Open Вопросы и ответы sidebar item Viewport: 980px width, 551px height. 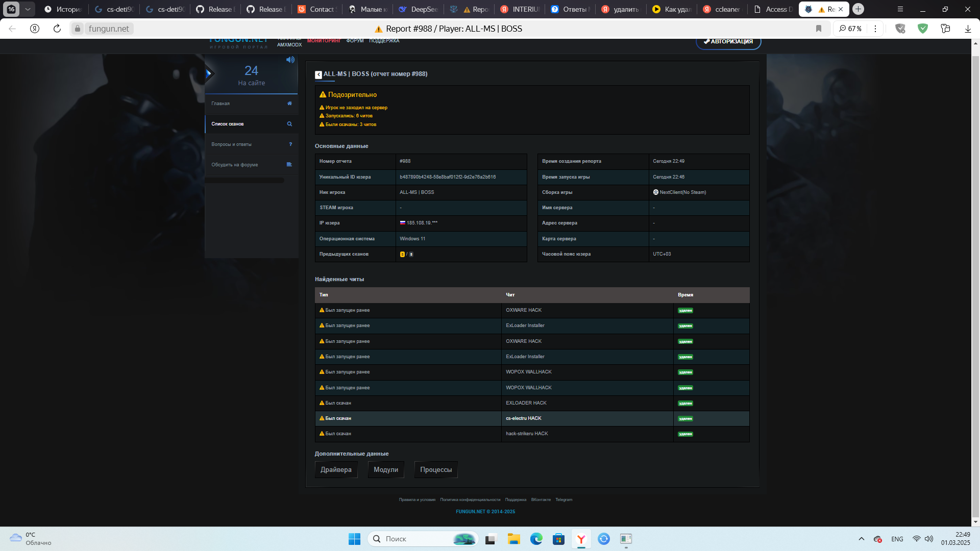click(252, 144)
